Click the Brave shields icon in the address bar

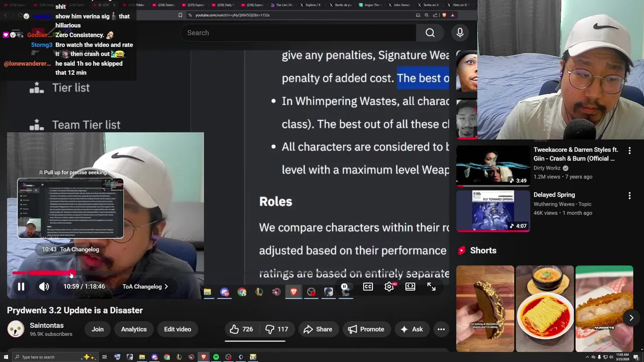(x=444, y=15)
